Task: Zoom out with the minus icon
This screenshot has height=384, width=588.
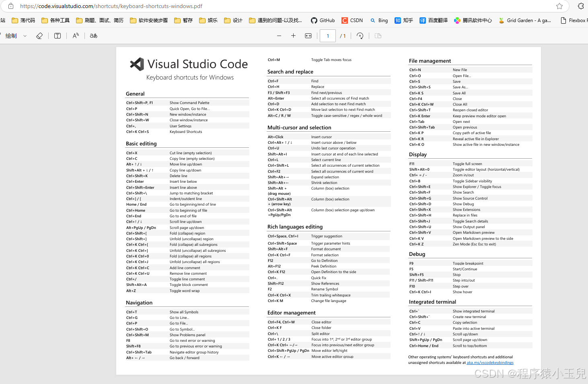Action: coord(279,36)
